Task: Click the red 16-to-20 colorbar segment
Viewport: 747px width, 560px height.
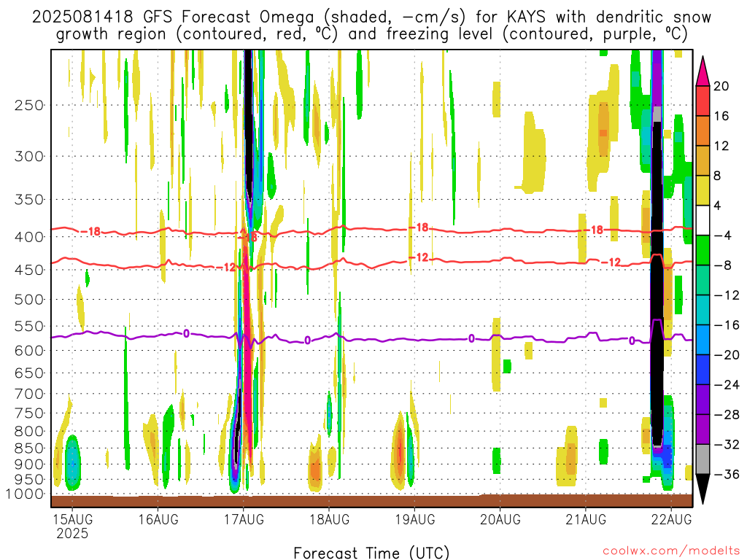Action: coord(703,101)
